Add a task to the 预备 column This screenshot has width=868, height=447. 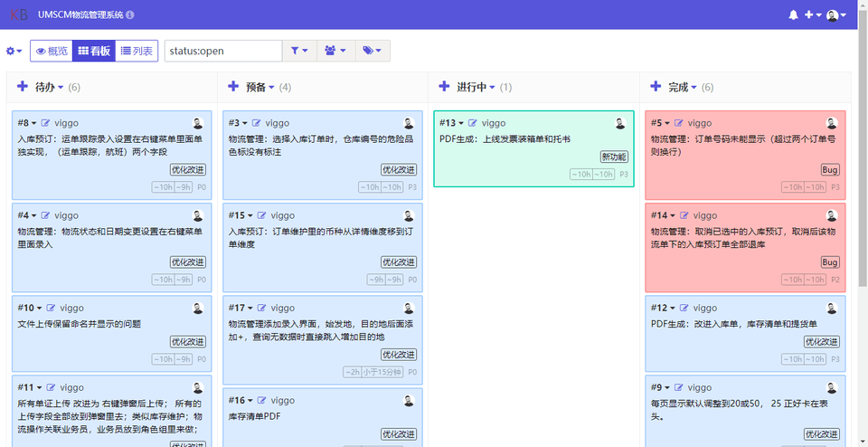pyautogui.click(x=233, y=86)
